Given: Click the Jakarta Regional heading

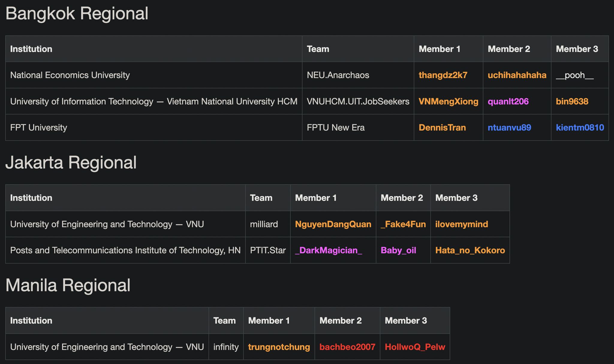Looking at the screenshot, I should 71,162.
